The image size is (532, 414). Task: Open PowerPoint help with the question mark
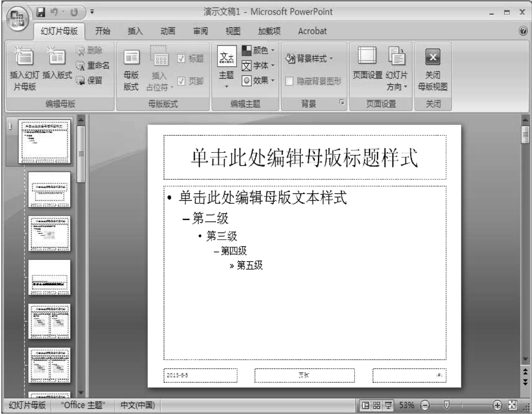pos(523,31)
